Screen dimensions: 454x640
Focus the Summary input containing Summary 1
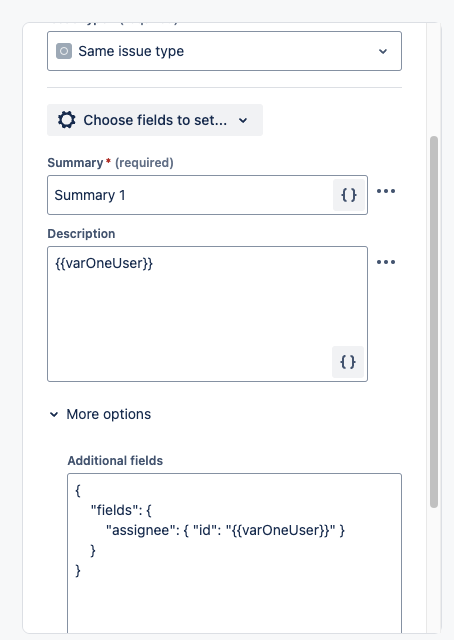point(190,195)
